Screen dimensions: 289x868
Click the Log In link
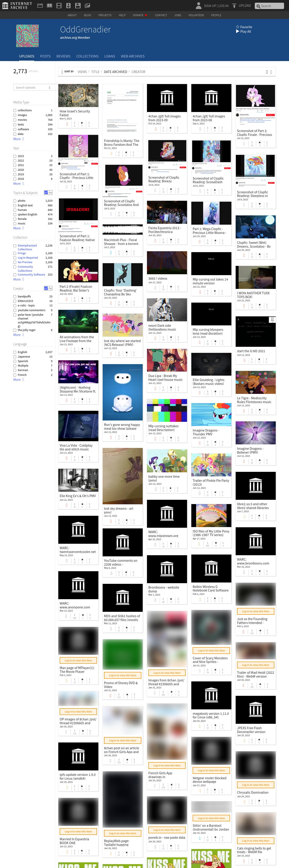tap(224, 6)
